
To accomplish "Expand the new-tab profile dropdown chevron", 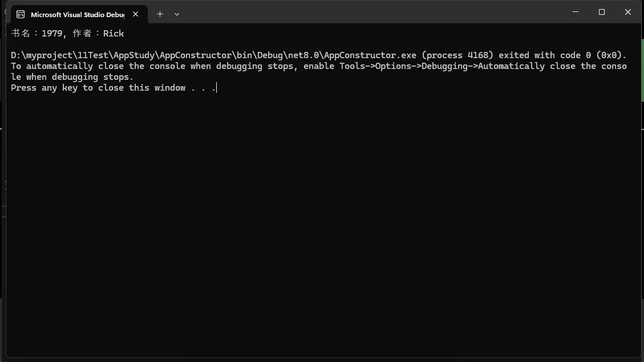I will (177, 14).
